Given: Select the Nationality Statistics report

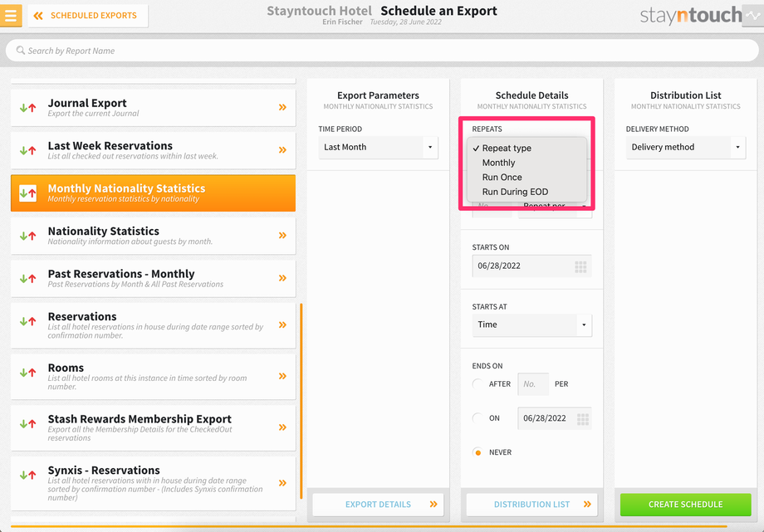Looking at the screenshot, I should (x=153, y=236).
